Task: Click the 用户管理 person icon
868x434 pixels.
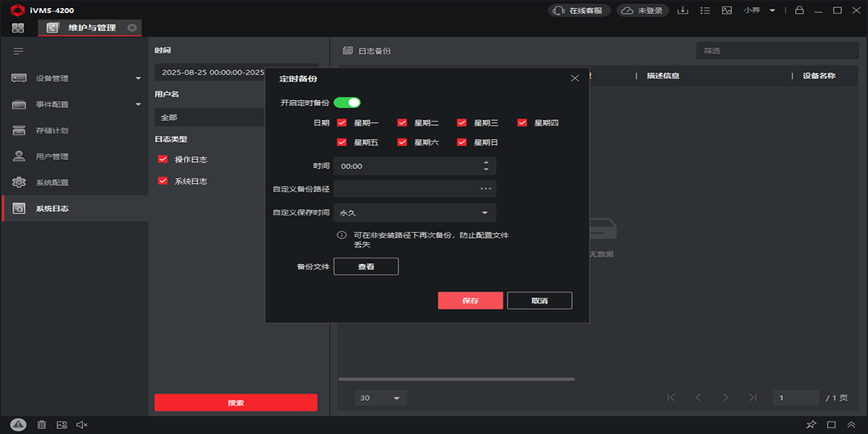Action: pyautogui.click(x=20, y=156)
